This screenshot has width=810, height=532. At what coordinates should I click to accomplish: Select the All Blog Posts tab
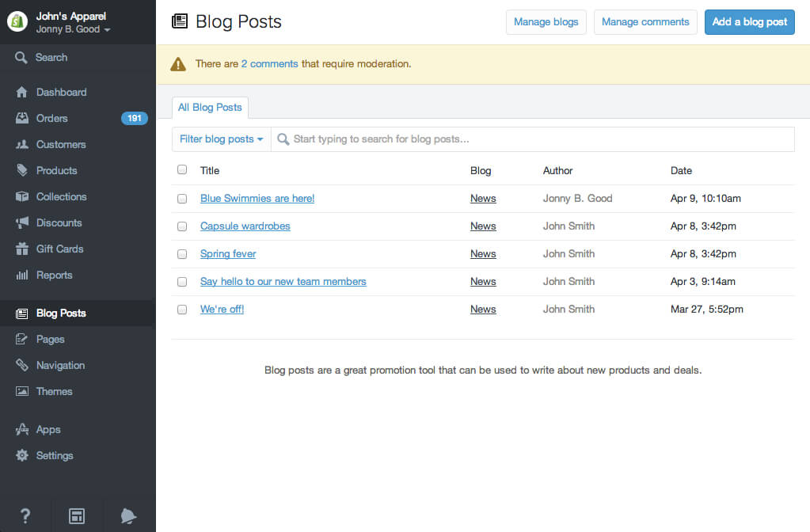(x=210, y=108)
